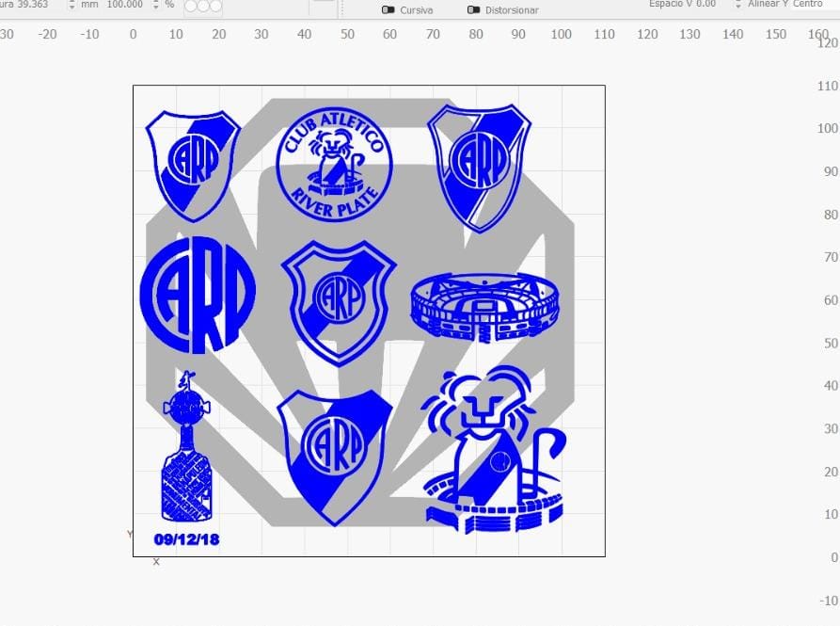
Task: Click the height stepper arrows beside 39.363
Action: (x=71, y=5)
